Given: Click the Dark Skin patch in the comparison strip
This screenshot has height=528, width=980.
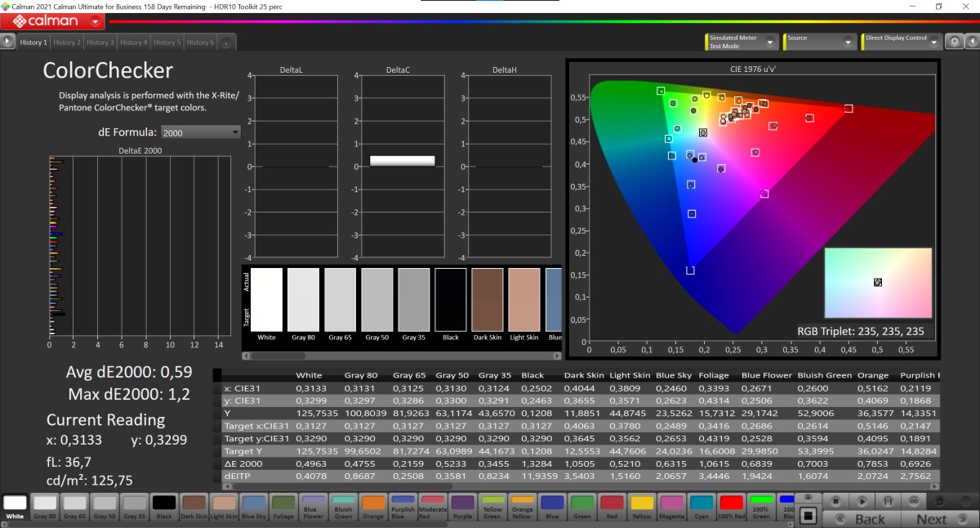Looking at the screenshot, I should 488,301.
